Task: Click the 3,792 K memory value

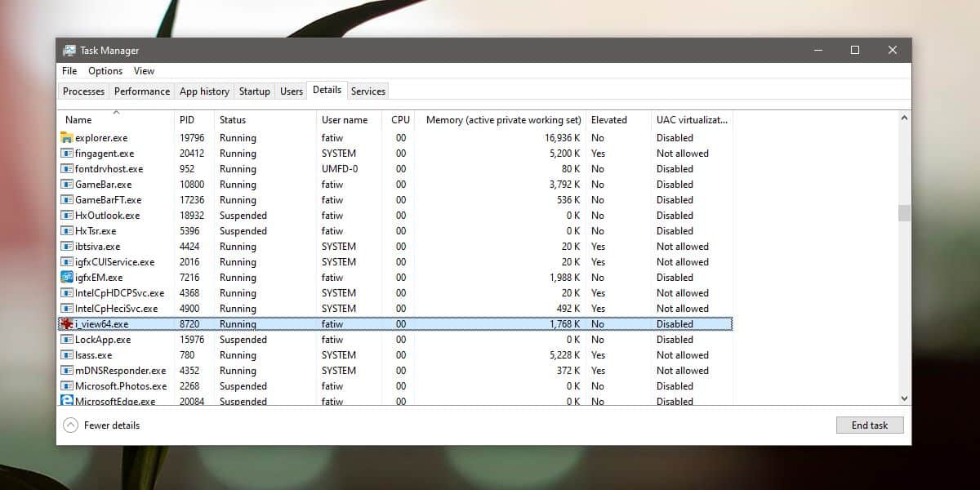Action: point(564,185)
